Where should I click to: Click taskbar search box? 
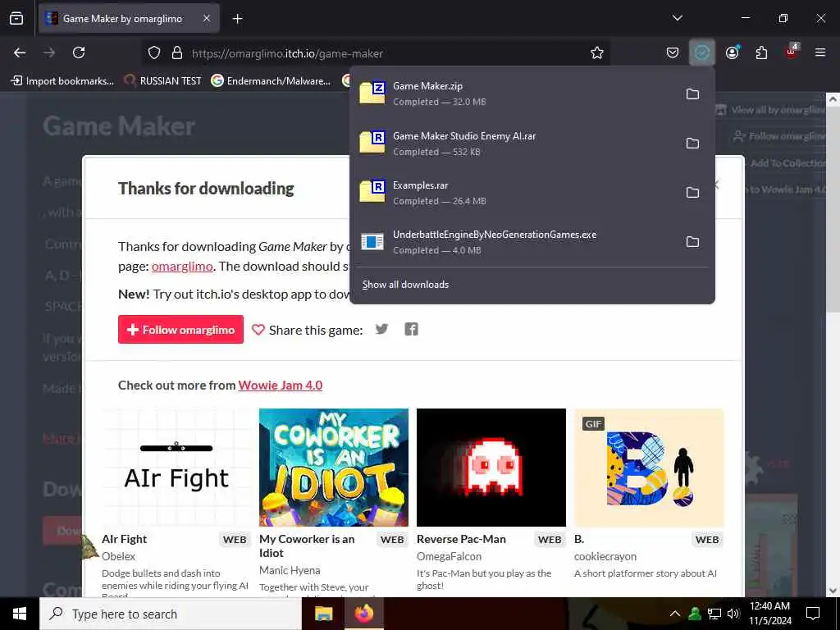pos(171,614)
